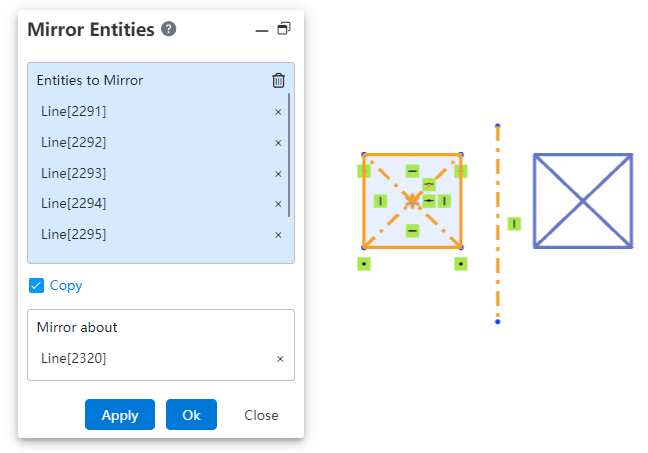648x453 pixels.
Task: Open the Mirror Entities help icon
Action: point(168,29)
